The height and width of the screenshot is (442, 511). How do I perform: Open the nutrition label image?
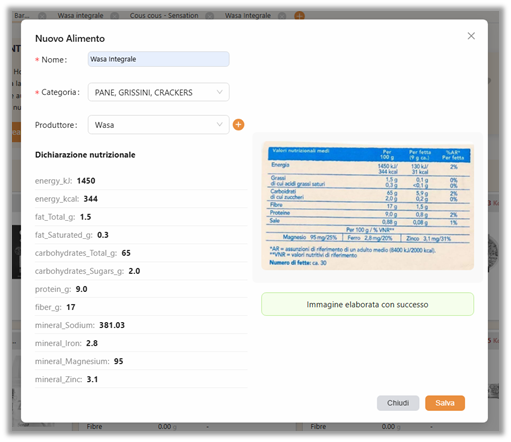click(368, 207)
